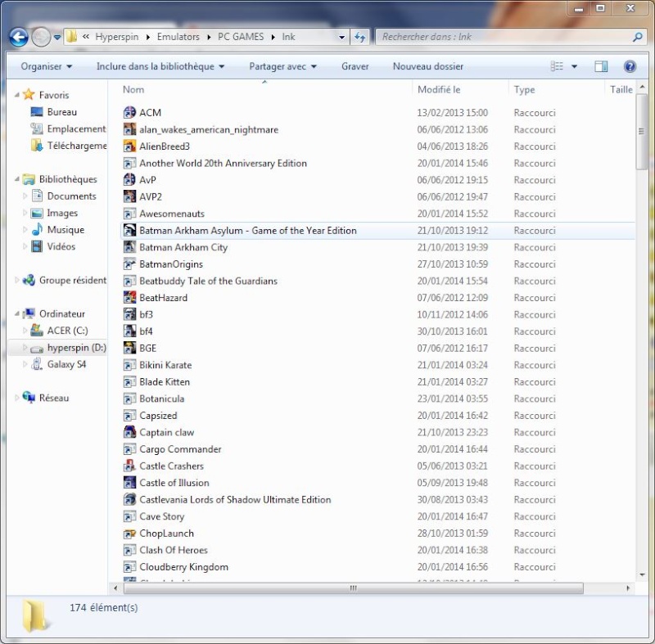Expand the arrow after 'PC GAMES' in breadcrumb

point(273,37)
